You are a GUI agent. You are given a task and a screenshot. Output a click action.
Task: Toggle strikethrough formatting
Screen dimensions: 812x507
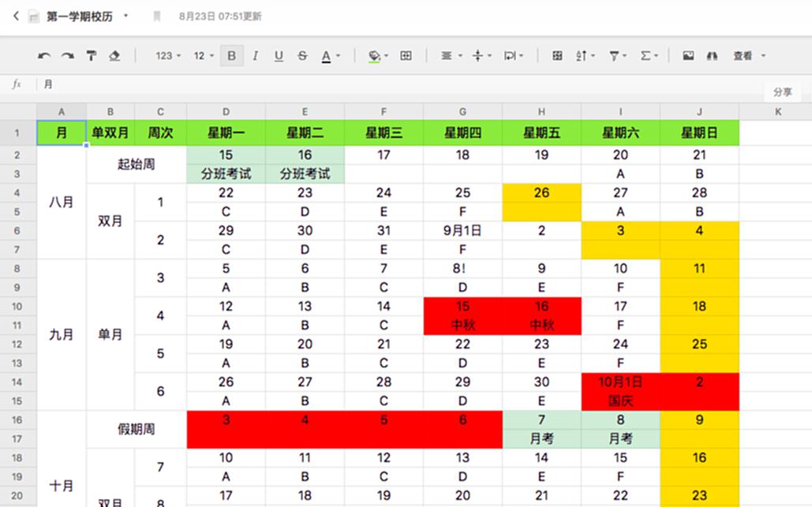click(302, 56)
